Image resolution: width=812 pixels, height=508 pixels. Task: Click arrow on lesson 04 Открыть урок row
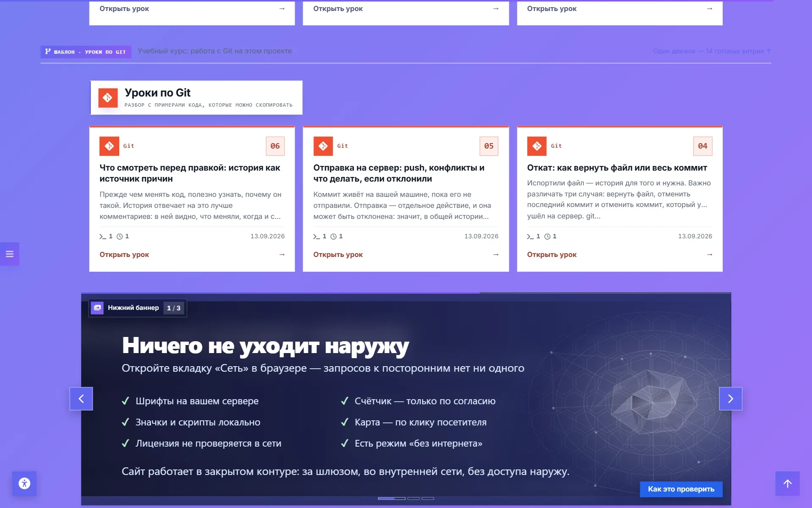point(710,254)
